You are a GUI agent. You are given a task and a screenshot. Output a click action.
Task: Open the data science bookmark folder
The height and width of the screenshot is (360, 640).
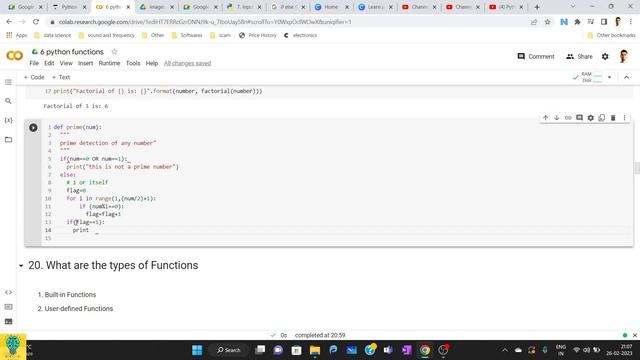tap(53, 36)
